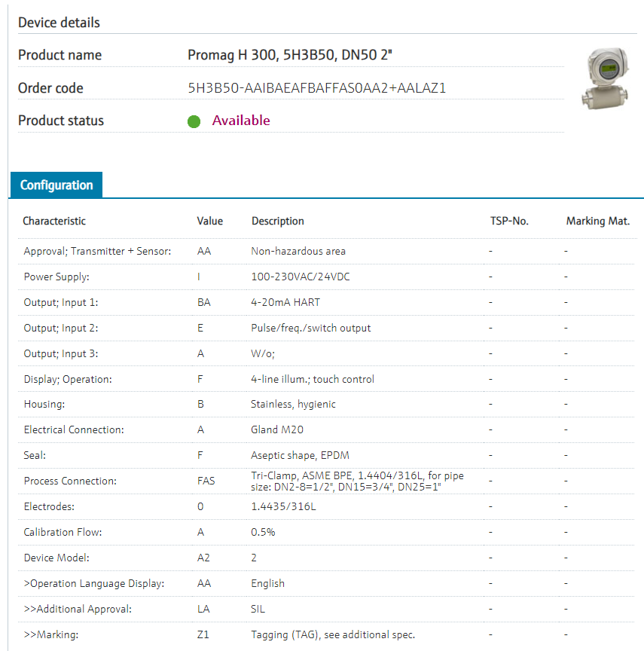The image size is (644, 651).
Task: Click the Product status field label
Action: pos(61,121)
